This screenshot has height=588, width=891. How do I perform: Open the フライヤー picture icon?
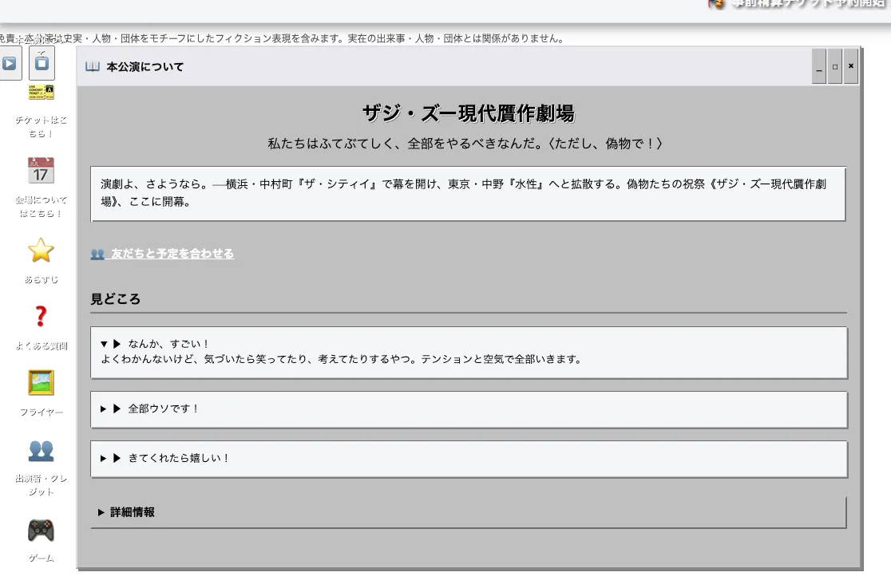point(41,383)
